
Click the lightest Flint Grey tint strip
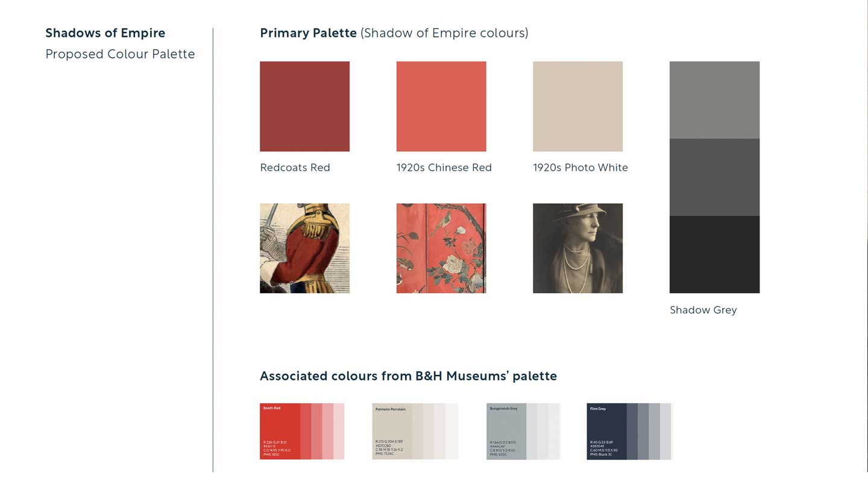click(x=665, y=431)
